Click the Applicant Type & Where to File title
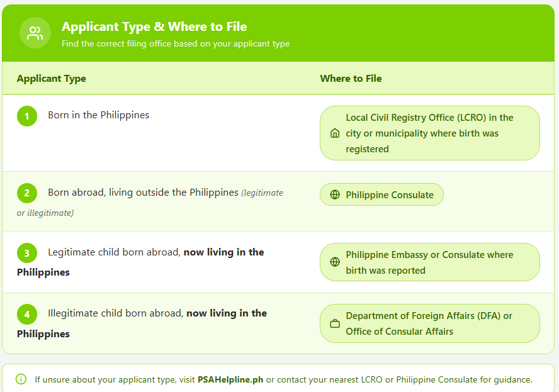Screen dimensions: 559x392 coord(154,26)
